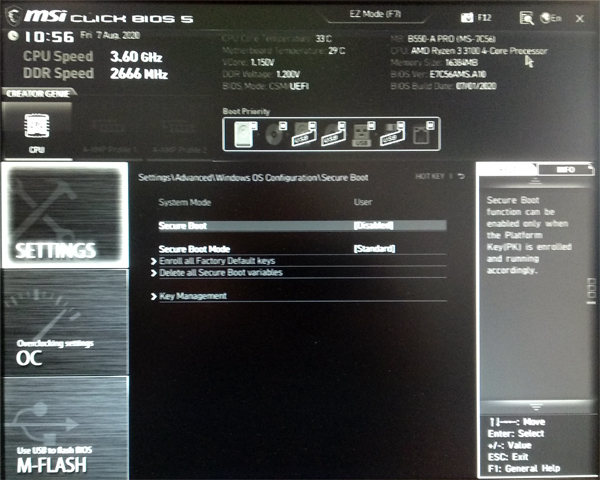
Task: Click the Settings breadcrumb path text
Action: [253, 178]
